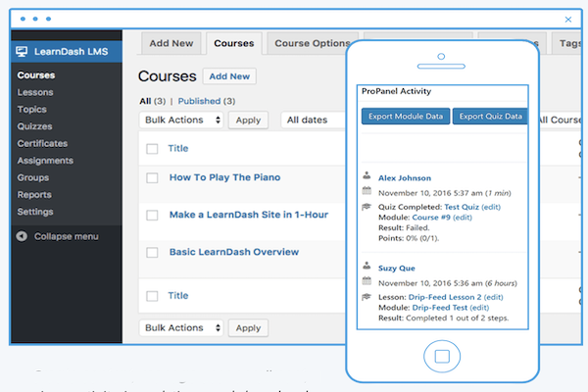Click Add New button beside Courses heading
The image size is (588, 392).
coord(229,76)
